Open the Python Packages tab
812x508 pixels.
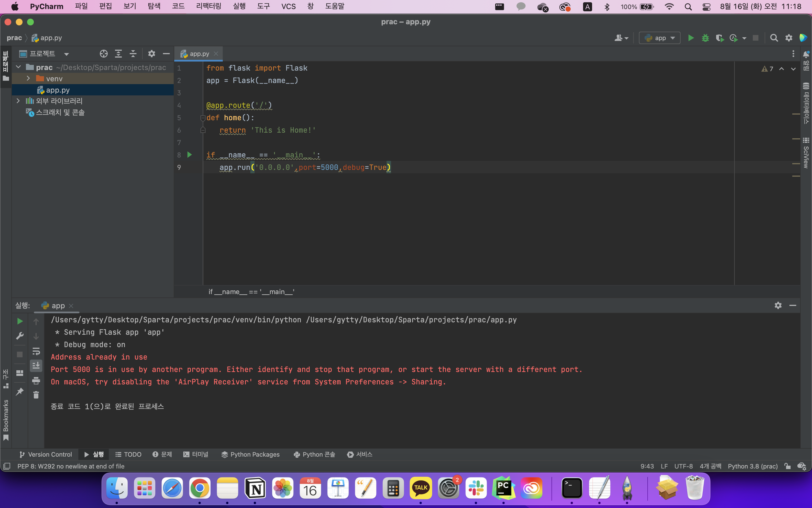coord(250,454)
